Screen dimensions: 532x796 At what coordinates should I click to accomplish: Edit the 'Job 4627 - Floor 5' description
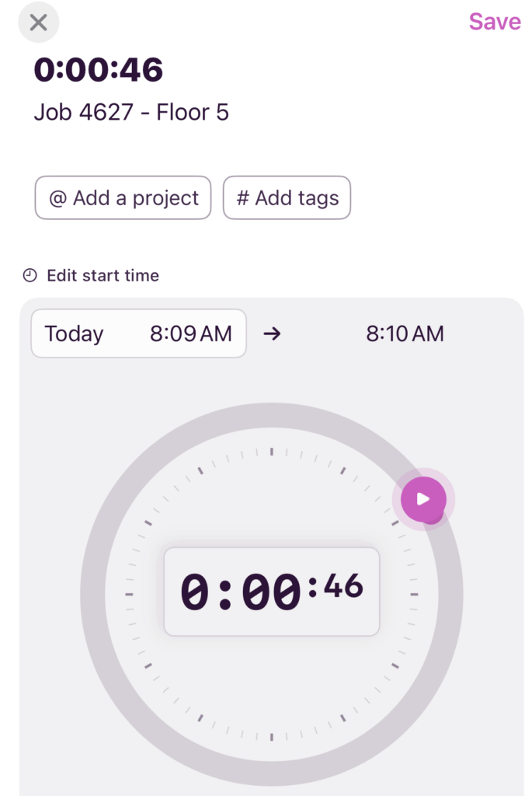131,113
